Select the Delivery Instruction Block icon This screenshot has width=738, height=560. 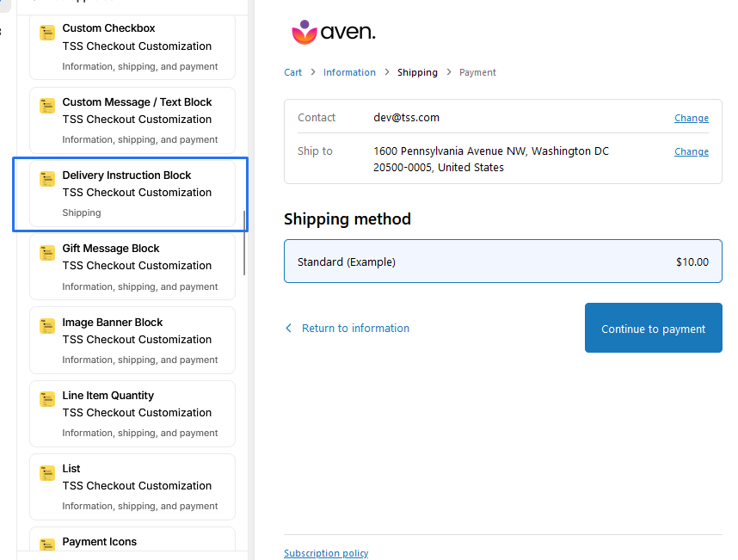point(47,179)
